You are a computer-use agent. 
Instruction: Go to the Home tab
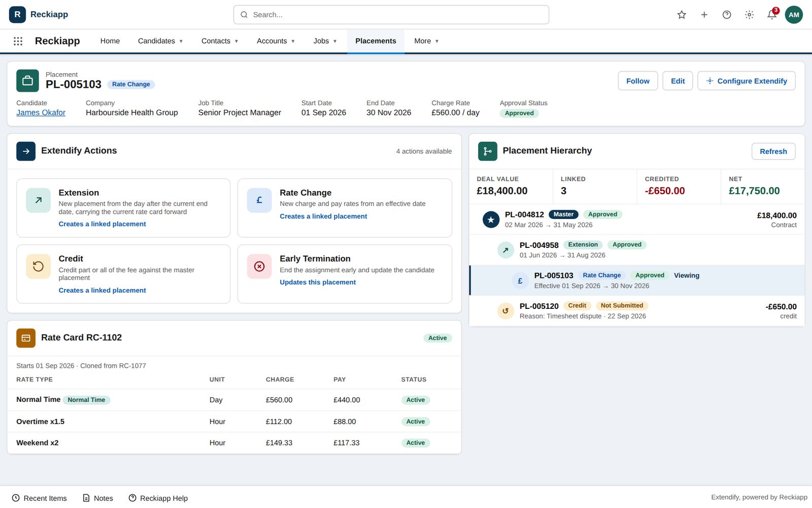(110, 41)
